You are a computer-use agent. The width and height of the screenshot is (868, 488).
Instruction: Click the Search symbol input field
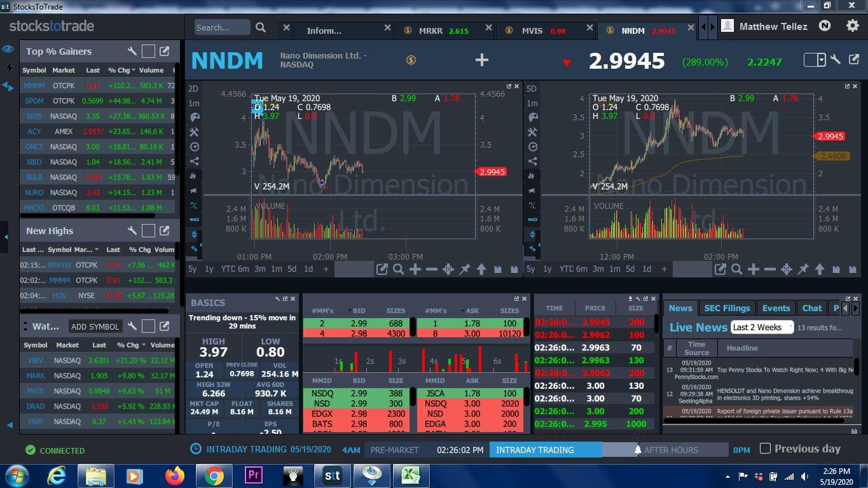(x=222, y=27)
